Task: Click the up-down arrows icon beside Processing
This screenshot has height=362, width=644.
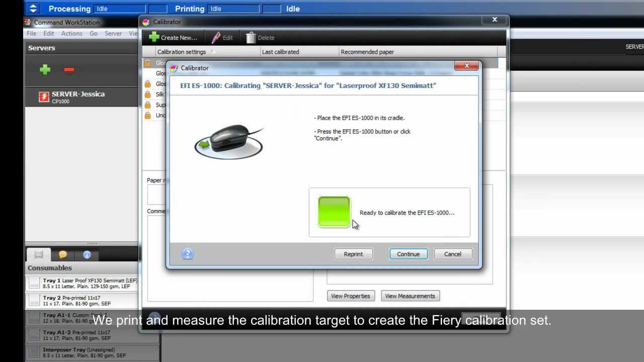Action: 33,9
